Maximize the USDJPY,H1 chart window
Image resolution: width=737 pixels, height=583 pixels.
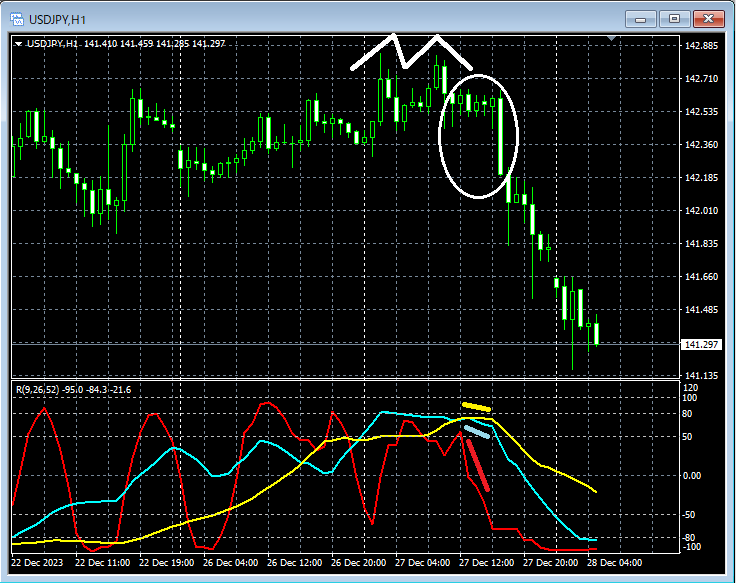coord(674,19)
